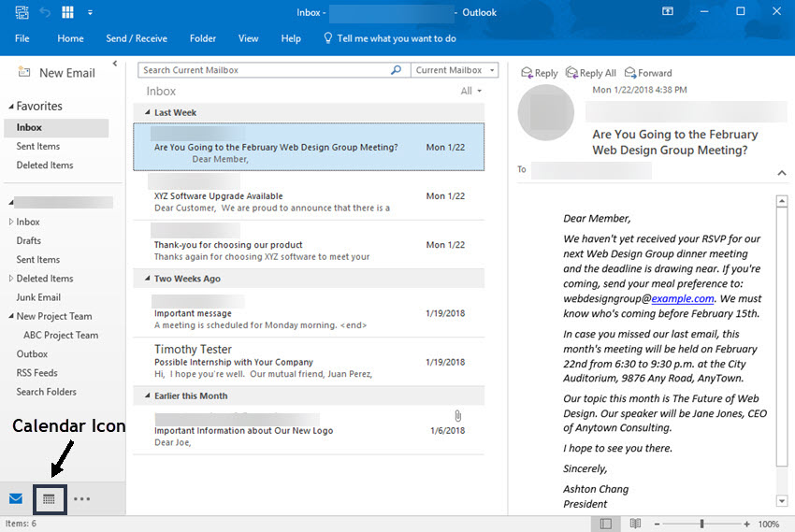Click the search magnifier icon
This screenshot has width=795, height=532.
(x=396, y=70)
